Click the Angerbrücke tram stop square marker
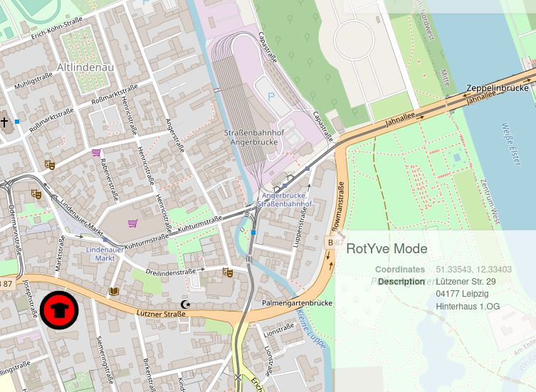536x392 pixels. [x=285, y=186]
